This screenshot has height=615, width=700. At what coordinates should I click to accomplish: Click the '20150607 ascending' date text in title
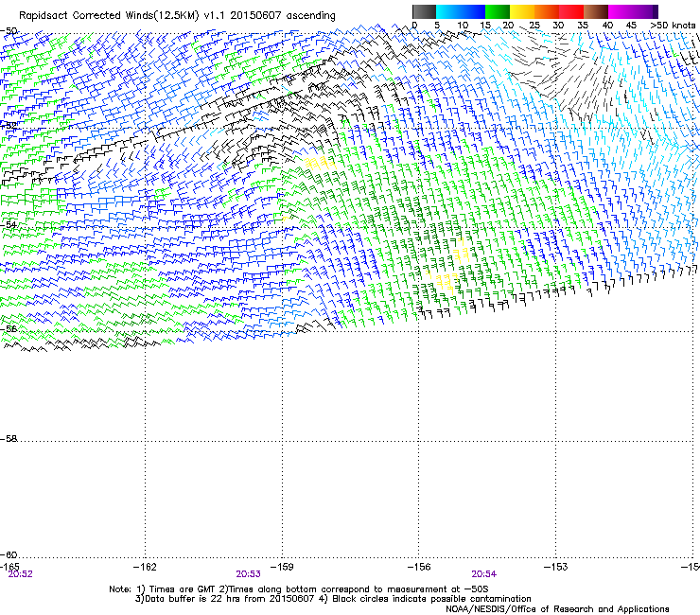283,15
